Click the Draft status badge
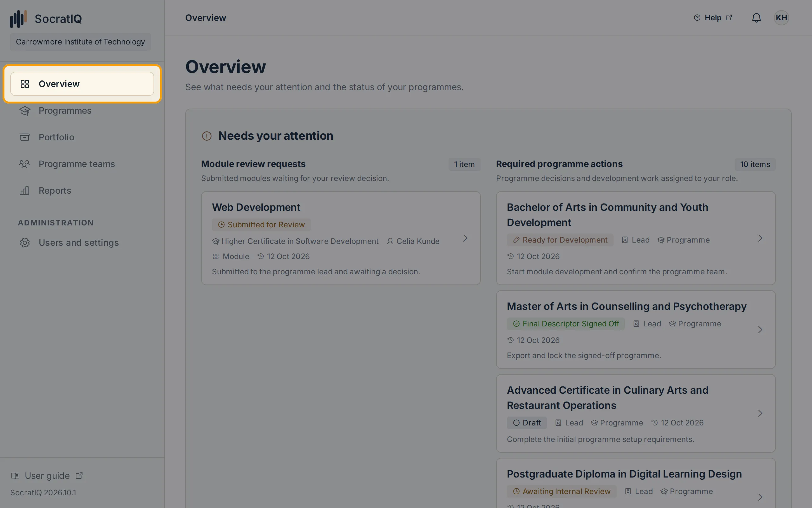This screenshot has width=812, height=508. (x=527, y=423)
